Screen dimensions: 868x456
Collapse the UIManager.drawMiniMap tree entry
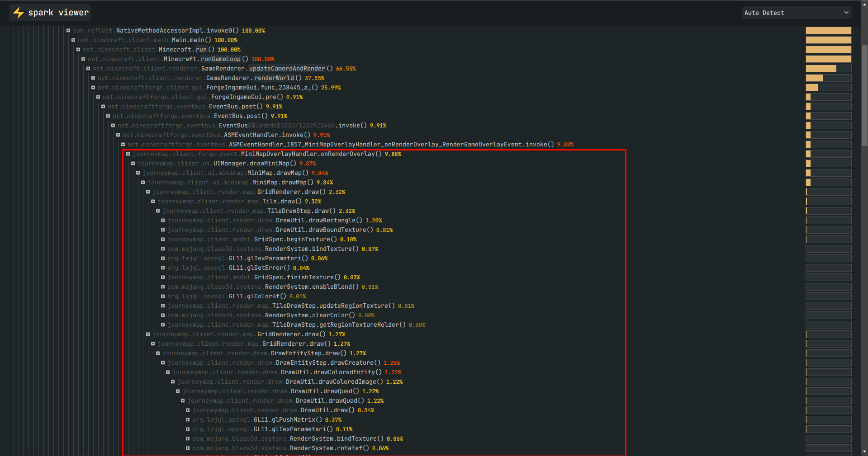[133, 163]
